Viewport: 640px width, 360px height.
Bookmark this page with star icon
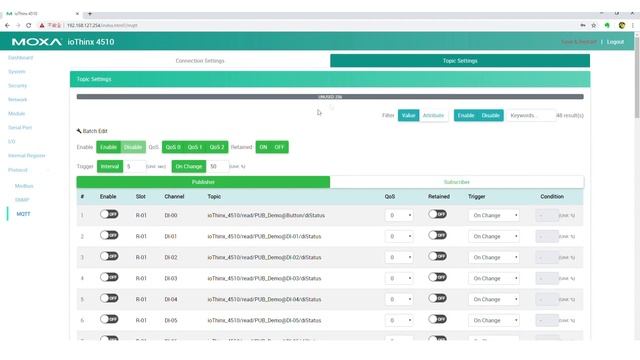pyautogui.click(x=594, y=25)
